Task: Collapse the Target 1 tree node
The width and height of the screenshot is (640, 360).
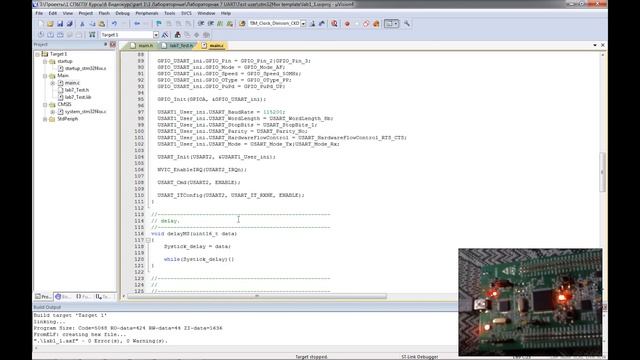Action: click(38, 54)
